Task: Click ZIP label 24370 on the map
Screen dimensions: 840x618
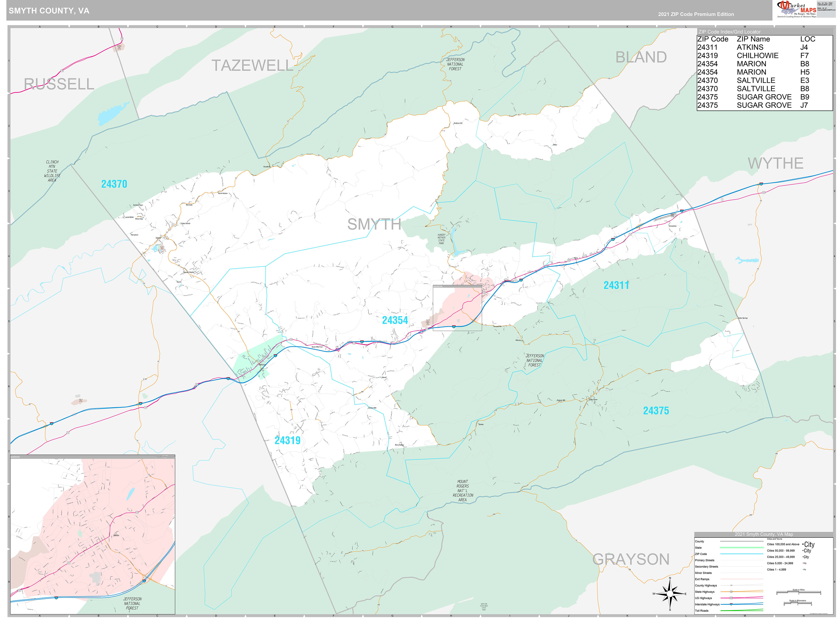Action: point(114,184)
